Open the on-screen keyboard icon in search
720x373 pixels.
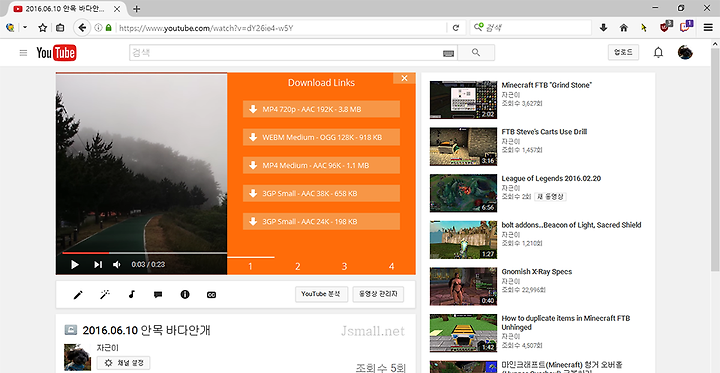tap(449, 54)
